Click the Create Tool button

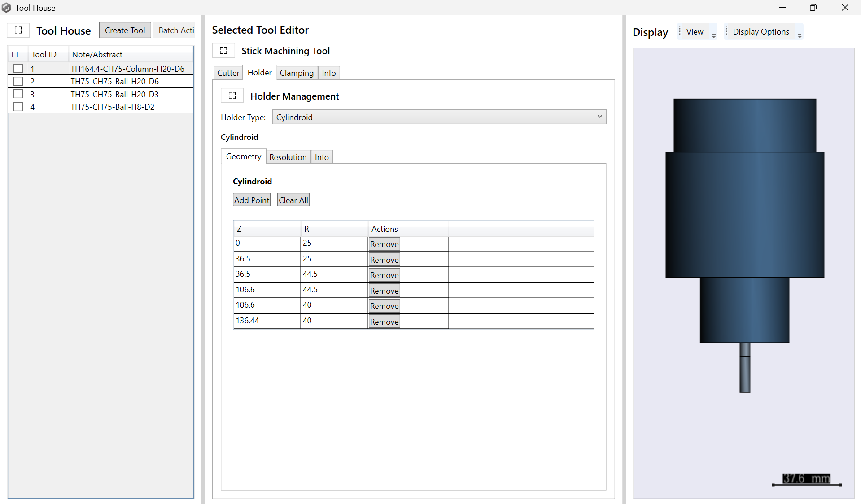coord(125,30)
